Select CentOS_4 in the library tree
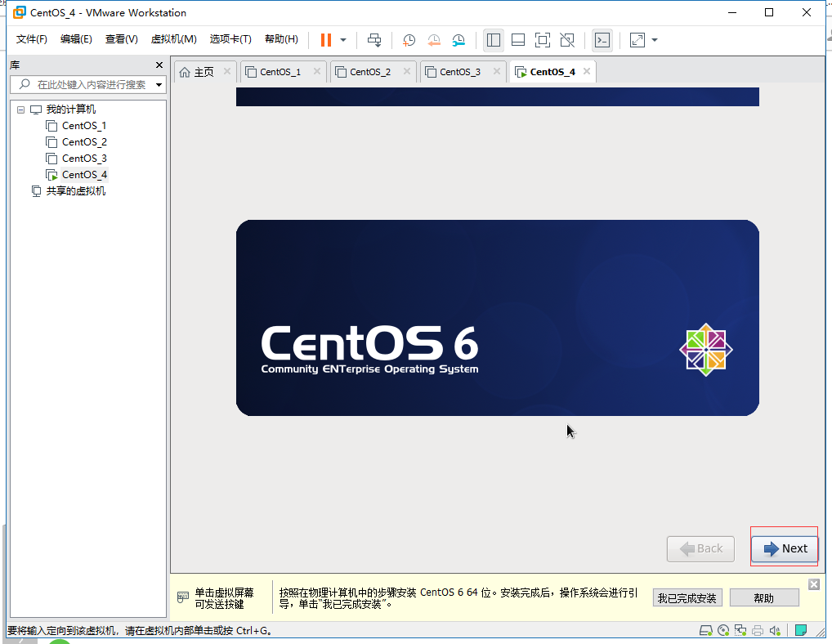832x644 pixels. pos(84,175)
